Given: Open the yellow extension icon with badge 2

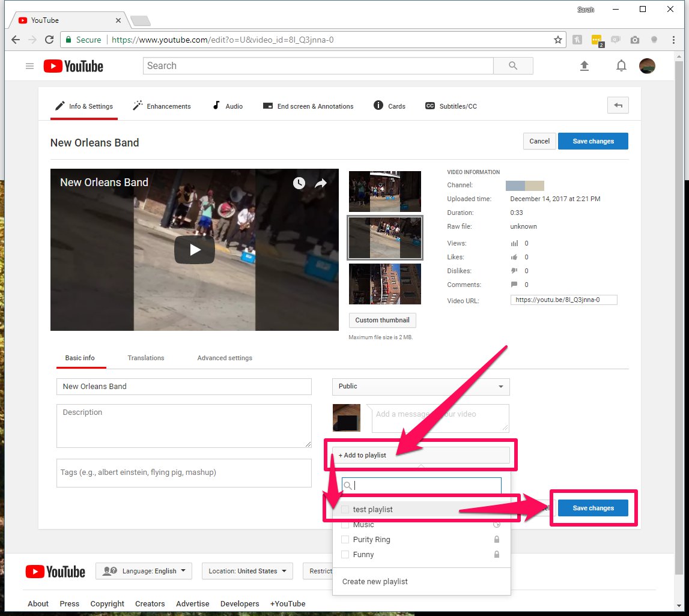Looking at the screenshot, I should pos(597,40).
